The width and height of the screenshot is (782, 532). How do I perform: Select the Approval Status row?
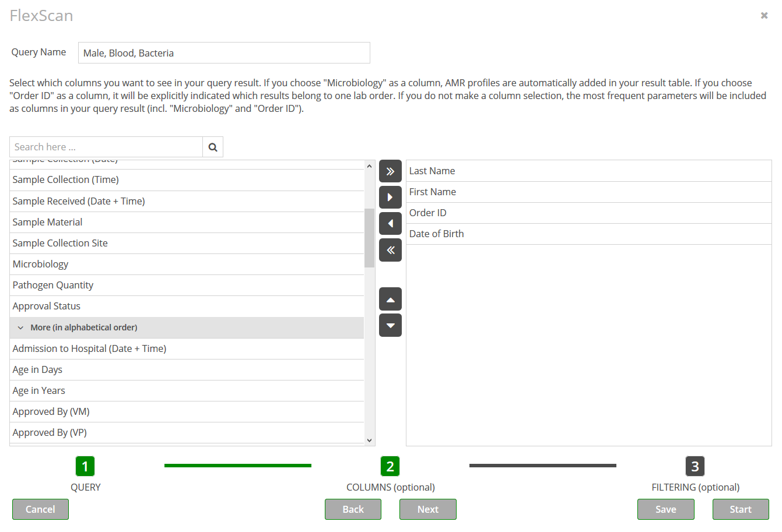(187, 306)
